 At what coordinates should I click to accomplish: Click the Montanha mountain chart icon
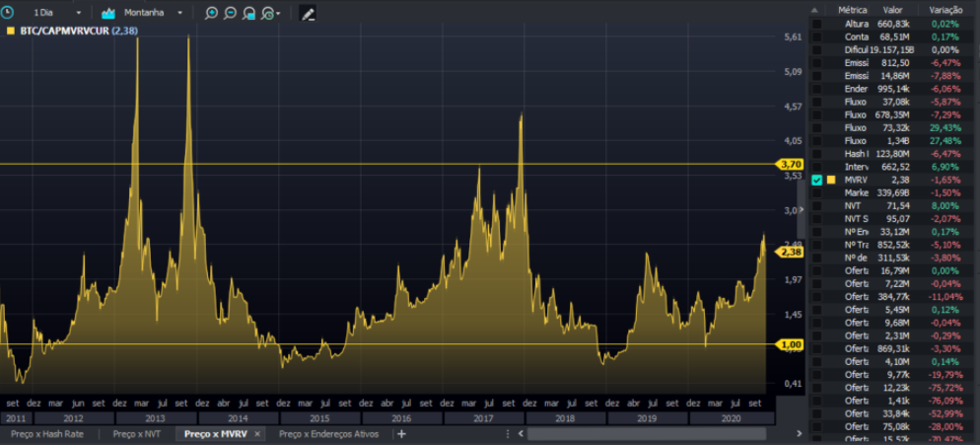pyautogui.click(x=108, y=13)
